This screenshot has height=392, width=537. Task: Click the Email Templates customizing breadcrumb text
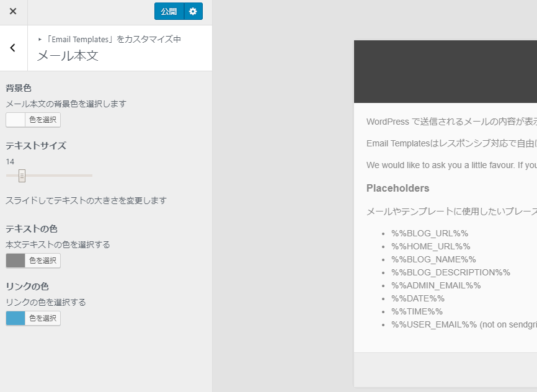pos(113,40)
